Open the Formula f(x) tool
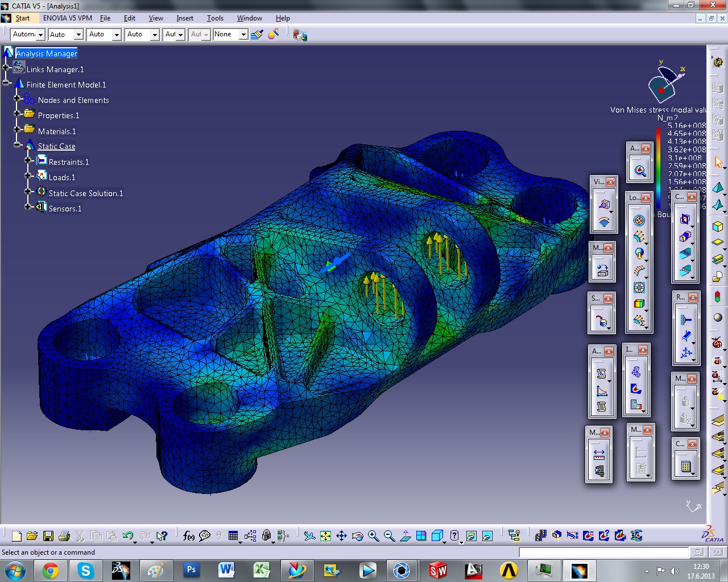 (x=189, y=536)
